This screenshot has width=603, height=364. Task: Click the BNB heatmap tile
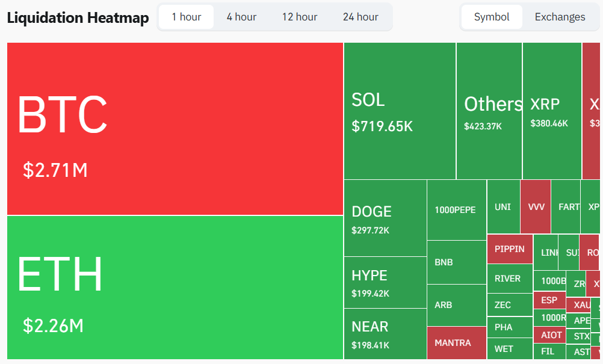pos(456,262)
